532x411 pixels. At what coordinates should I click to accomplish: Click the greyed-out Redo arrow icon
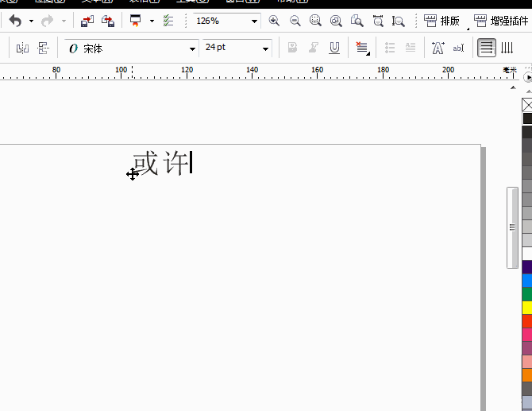pyautogui.click(x=47, y=21)
